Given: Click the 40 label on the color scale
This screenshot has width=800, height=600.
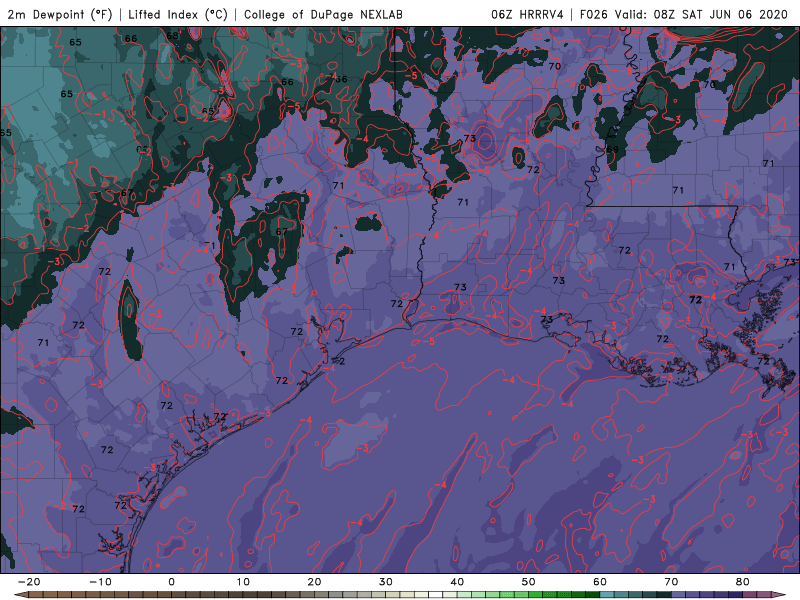Looking at the screenshot, I should pos(457,582).
